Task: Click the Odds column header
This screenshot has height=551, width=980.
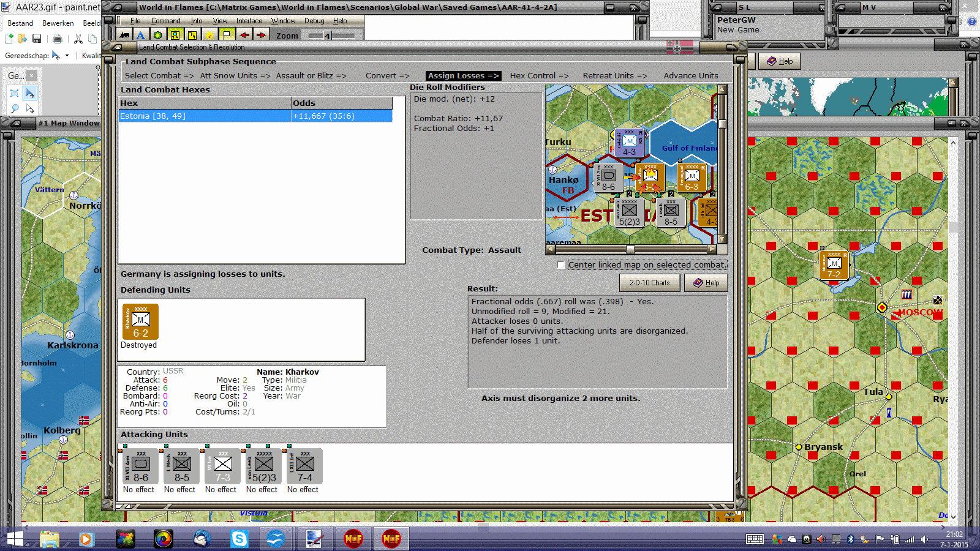Action: pos(342,103)
